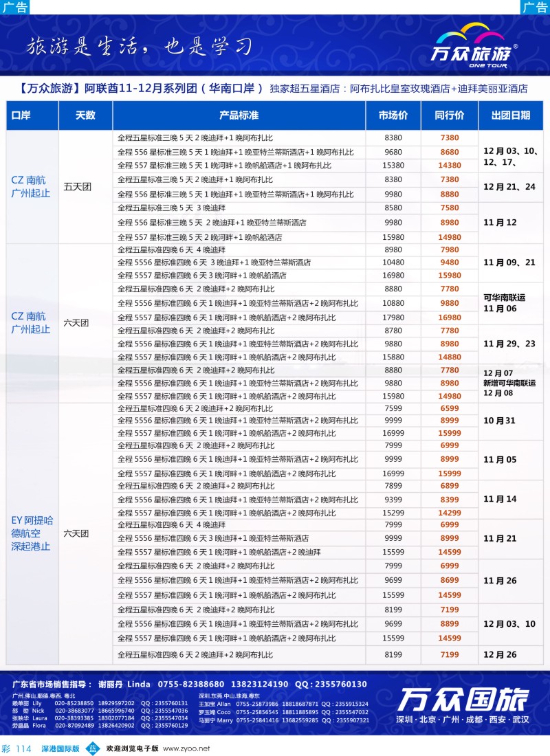Click the peer price 8399
The image size is (550, 756).
pyautogui.click(x=449, y=500)
